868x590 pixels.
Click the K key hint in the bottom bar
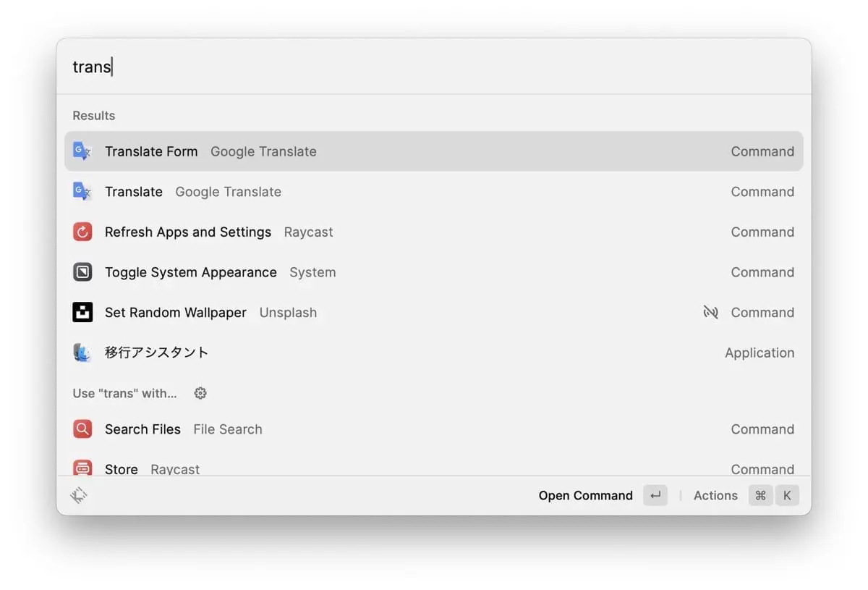[x=787, y=495]
